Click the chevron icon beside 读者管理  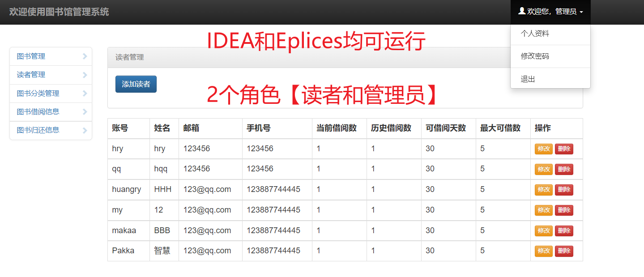pos(85,75)
